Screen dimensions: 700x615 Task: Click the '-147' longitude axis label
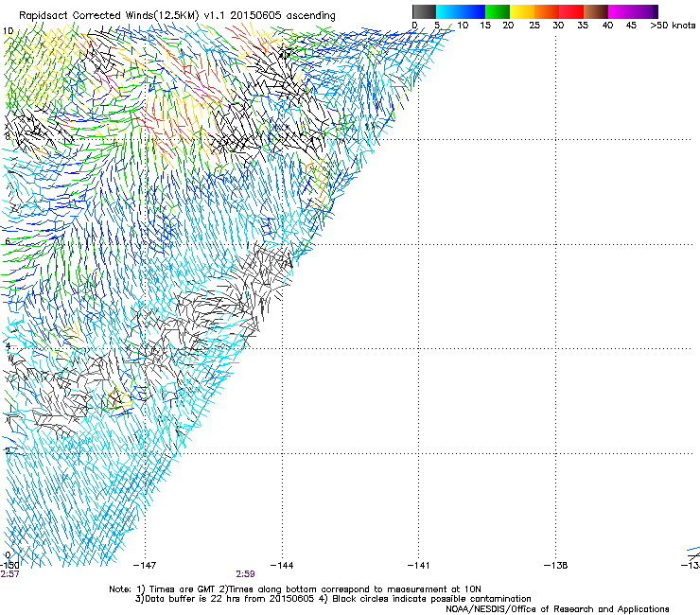coord(145,566)
